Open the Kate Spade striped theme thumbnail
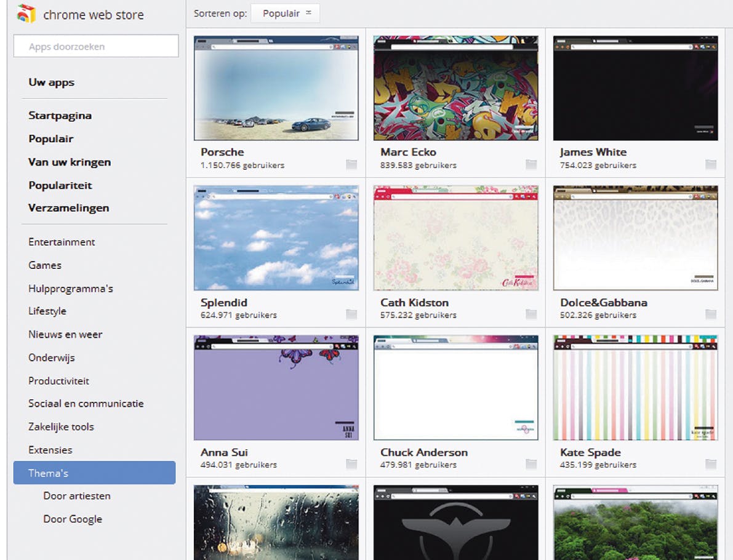The height and width of the screenshot is (560, 733). [x=635, y=388]
